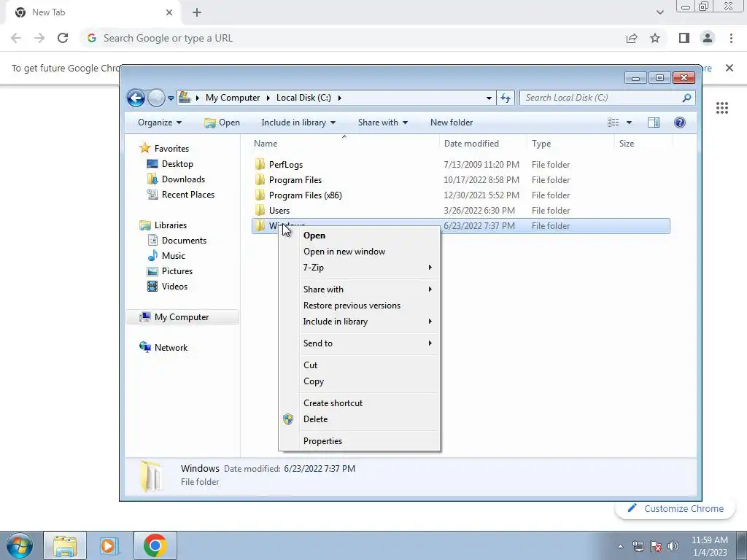Expand Share with context submenu
This screenshot has height=560, width=747.
point(359,289)
